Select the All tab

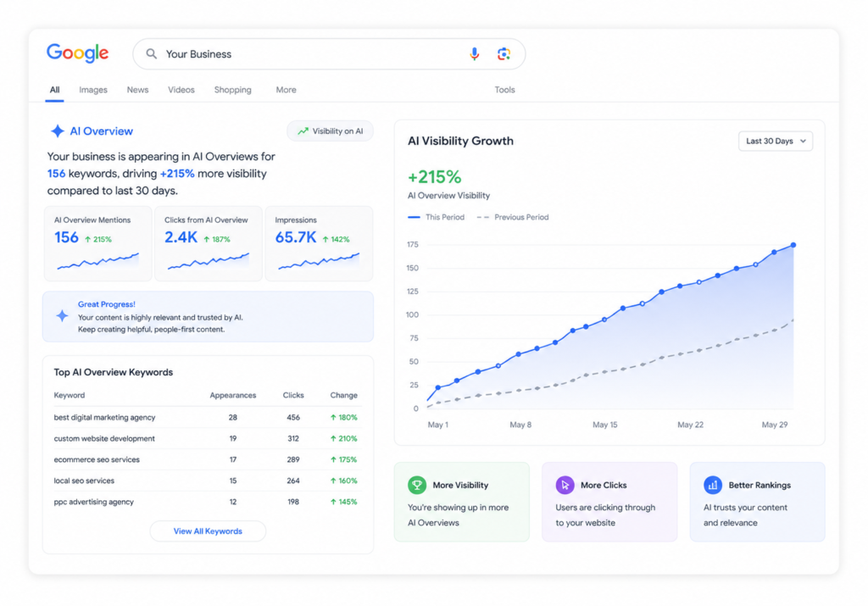pos(54,90)
